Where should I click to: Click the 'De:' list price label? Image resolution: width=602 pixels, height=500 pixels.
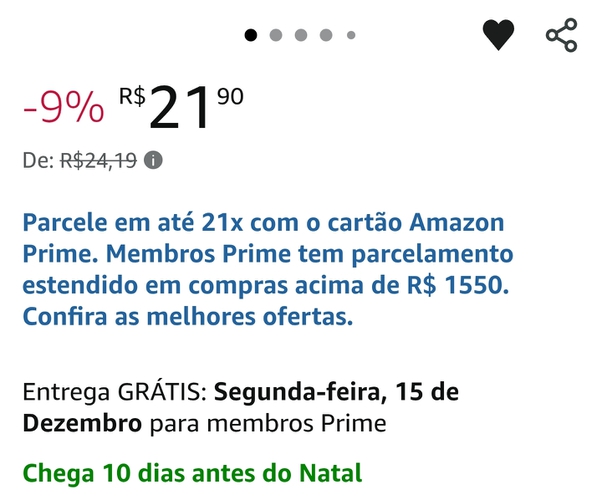coord(38,161)
